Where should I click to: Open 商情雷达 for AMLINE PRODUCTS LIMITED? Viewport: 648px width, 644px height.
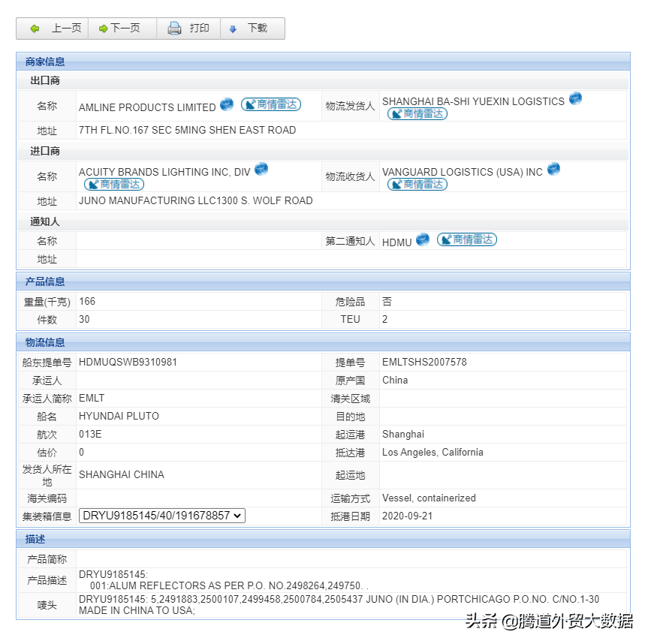tap(270, 104)
